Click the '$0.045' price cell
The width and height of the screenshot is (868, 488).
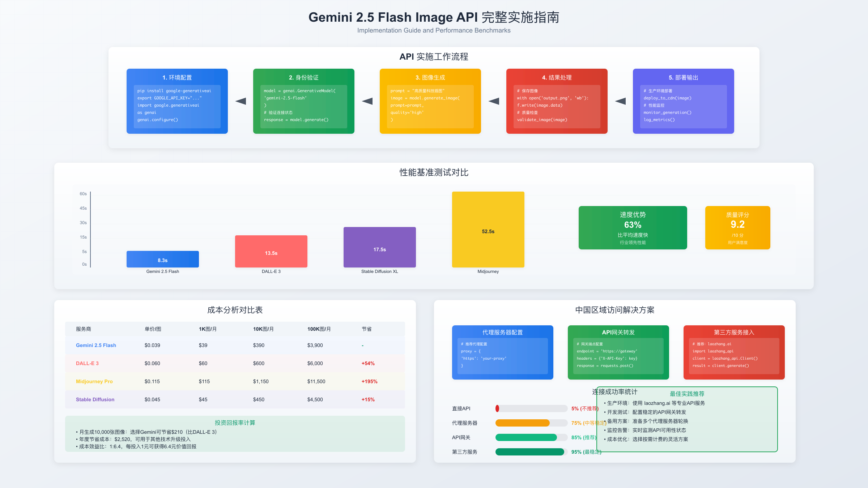tap(152, 399)
